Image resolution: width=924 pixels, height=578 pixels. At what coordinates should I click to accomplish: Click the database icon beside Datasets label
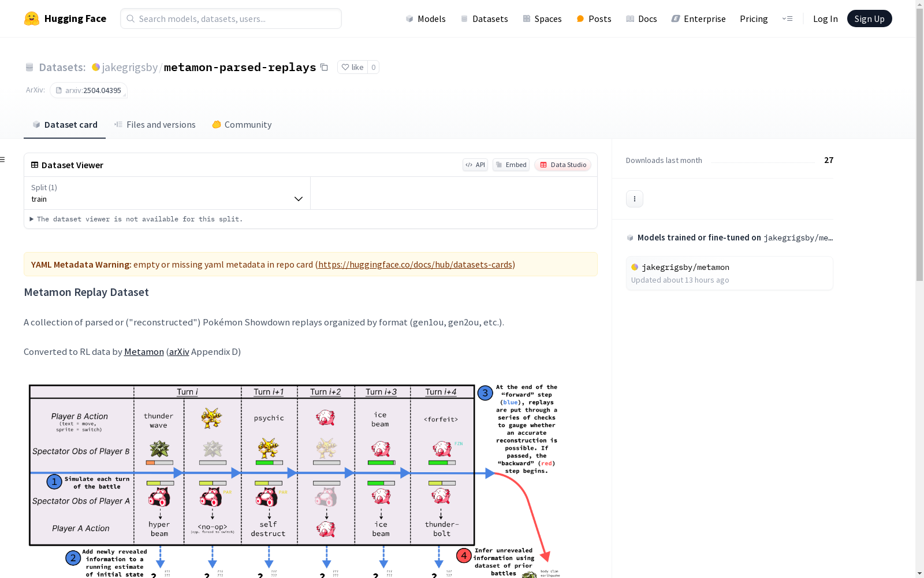(x=29, y=68)
